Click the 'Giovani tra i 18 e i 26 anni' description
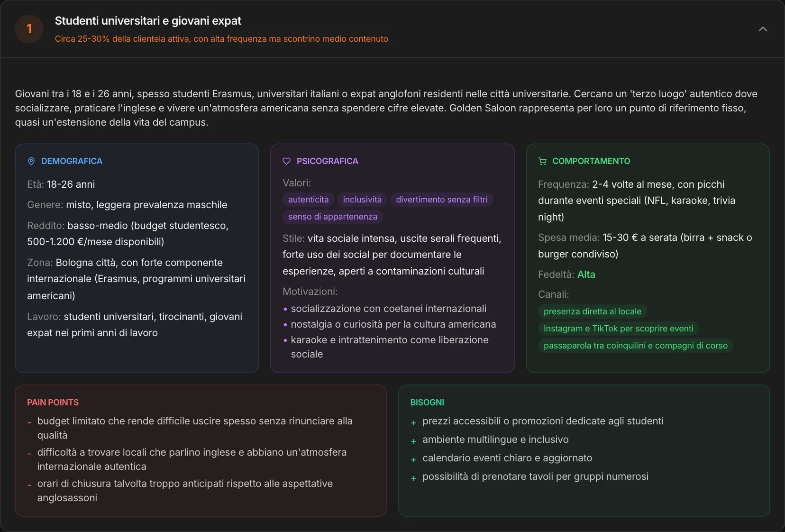785x532 pixels. point(386,108)
